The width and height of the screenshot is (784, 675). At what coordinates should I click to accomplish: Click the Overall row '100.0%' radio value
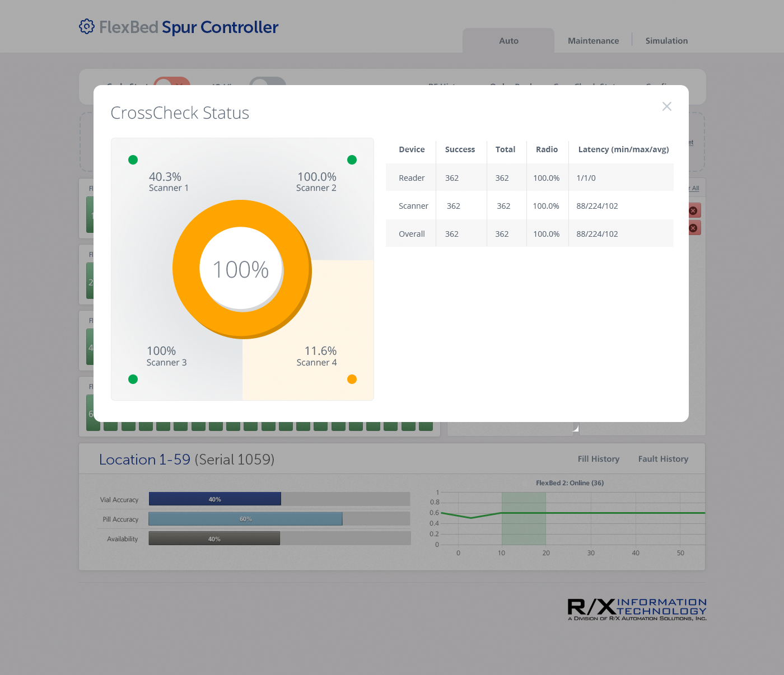point(546,234)
